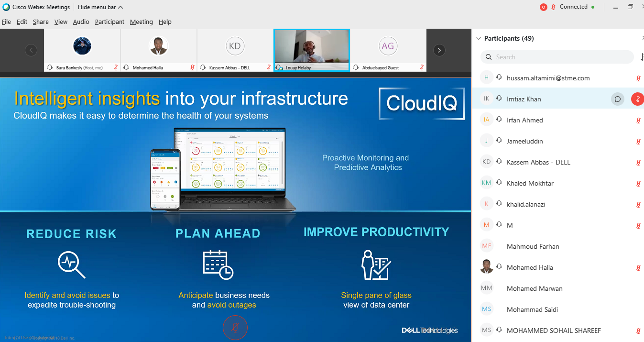Open the Edit menu

pyautogui.click(x=22, y=22)
